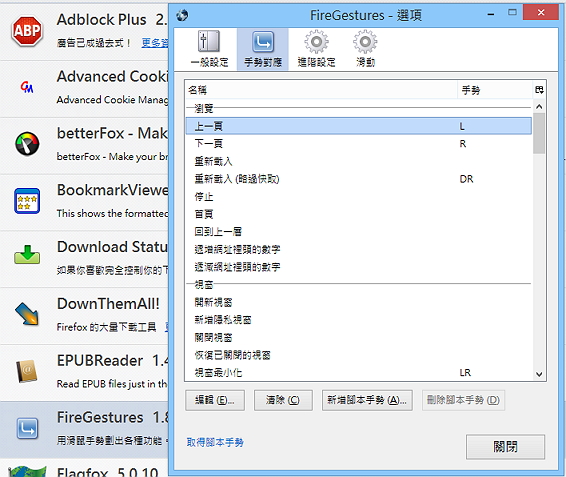Click the betterFox gauge icon
566x477 pixels.
[27, 144]
